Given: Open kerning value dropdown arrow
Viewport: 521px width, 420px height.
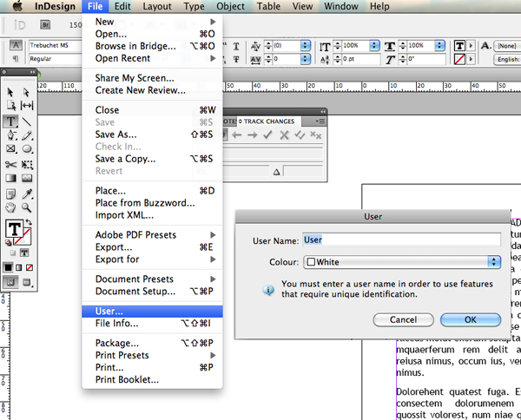Looking at the screenshot, I should tap(305, 45).
